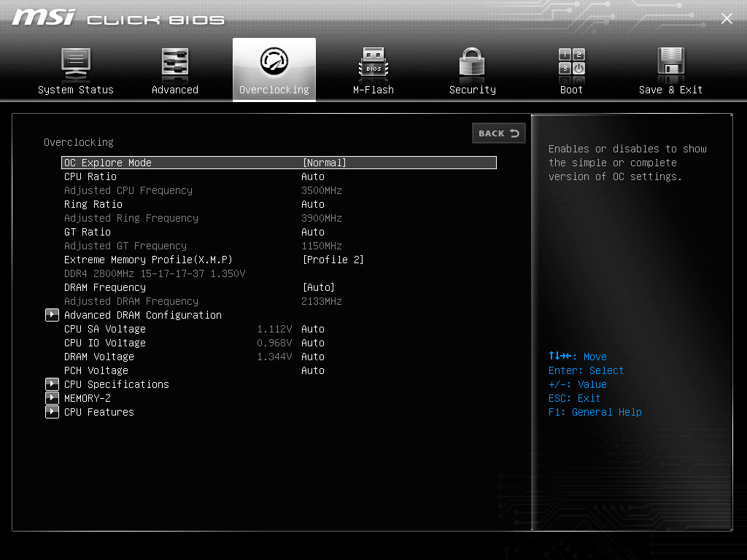Viewport: 747px width, 560px height.
Task: Select the CPU Ratio label
Action: (x=90, y=176)
